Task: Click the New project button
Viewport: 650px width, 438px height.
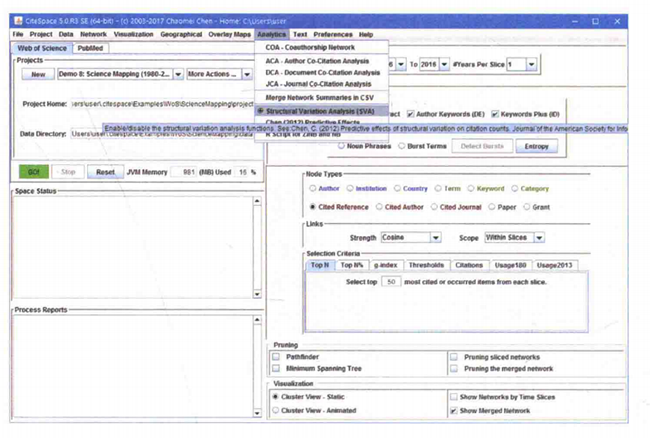Action: pos(38,74)
